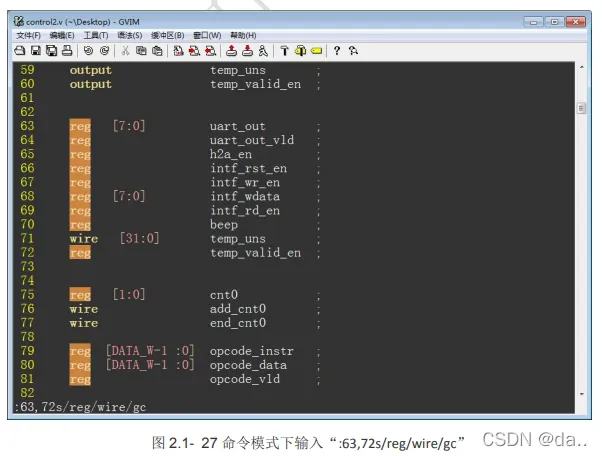The width and height of the screenshot is (602, 456).
Task: Save the current file via toolbar
Action: pyautogui.click(x=36, y=51)
